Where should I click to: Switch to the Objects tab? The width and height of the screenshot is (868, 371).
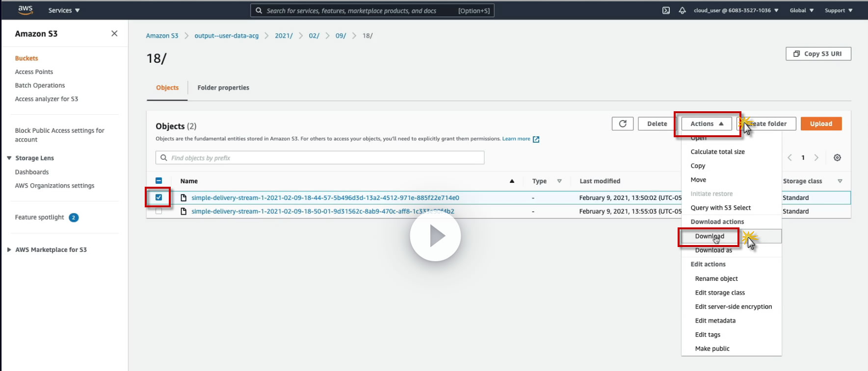point(167,88)
